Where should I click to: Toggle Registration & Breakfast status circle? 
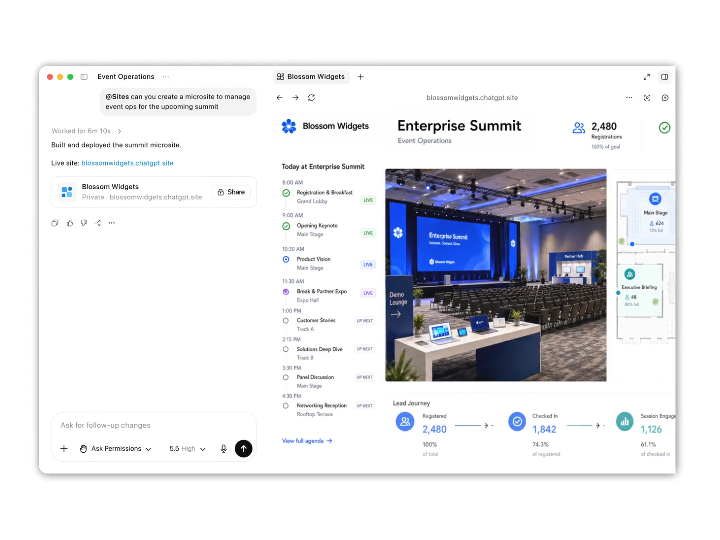pos(286,193)
